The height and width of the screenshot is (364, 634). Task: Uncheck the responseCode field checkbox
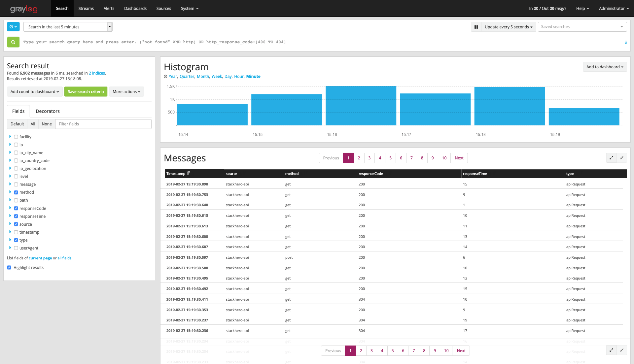click(16, 208)
